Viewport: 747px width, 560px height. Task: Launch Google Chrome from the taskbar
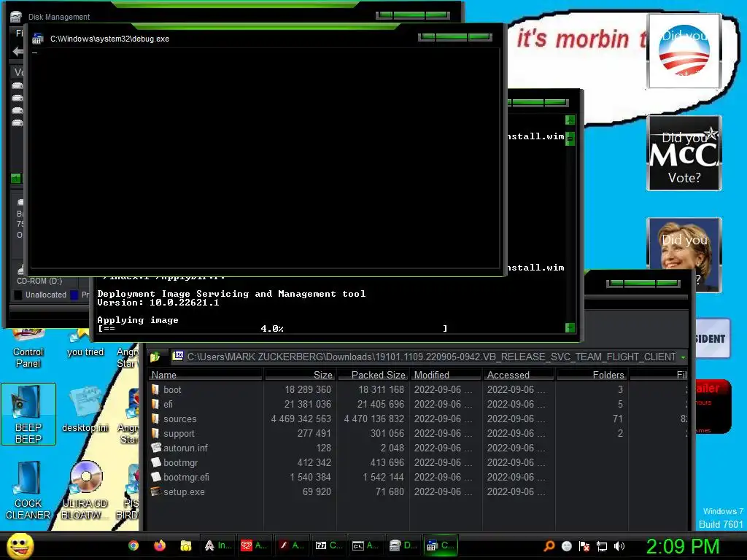133,545
